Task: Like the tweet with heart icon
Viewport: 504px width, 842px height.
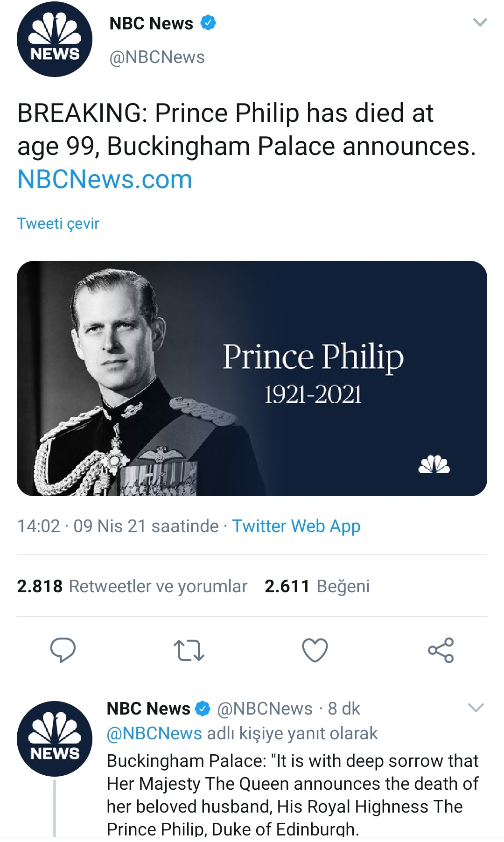Action: click(x=315, y=650)
